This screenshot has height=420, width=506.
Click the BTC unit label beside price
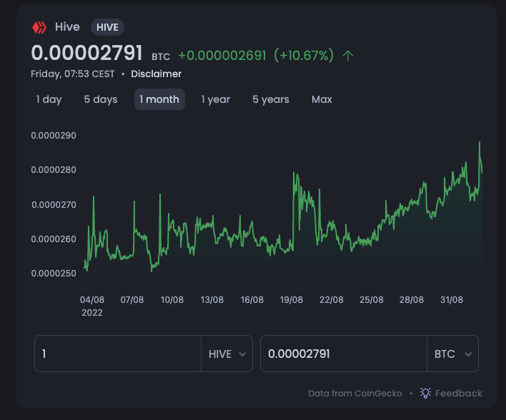tap(161, 56)
